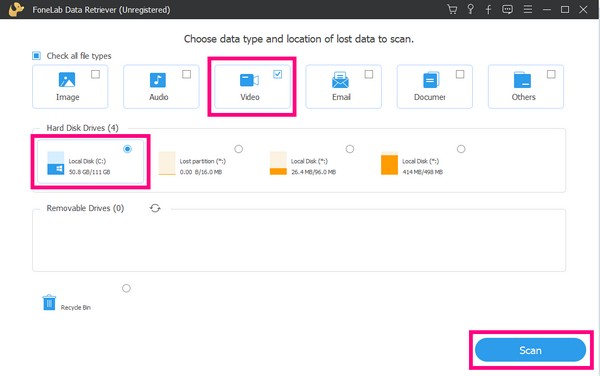
Task: Select the 26.4 MB local disk radio button
Action: click(350, 149)
